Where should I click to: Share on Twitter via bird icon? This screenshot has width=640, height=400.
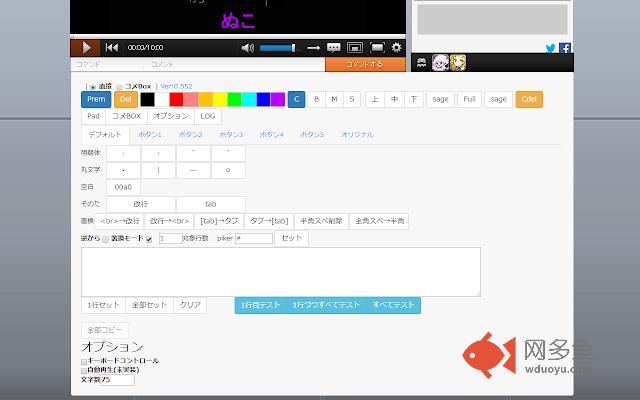[x=551, y=48]
